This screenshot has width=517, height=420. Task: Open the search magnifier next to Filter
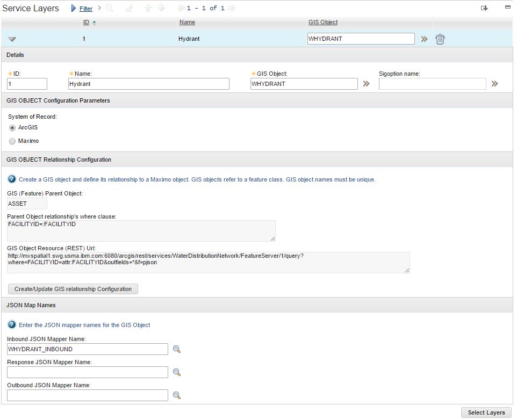[107, 8]
